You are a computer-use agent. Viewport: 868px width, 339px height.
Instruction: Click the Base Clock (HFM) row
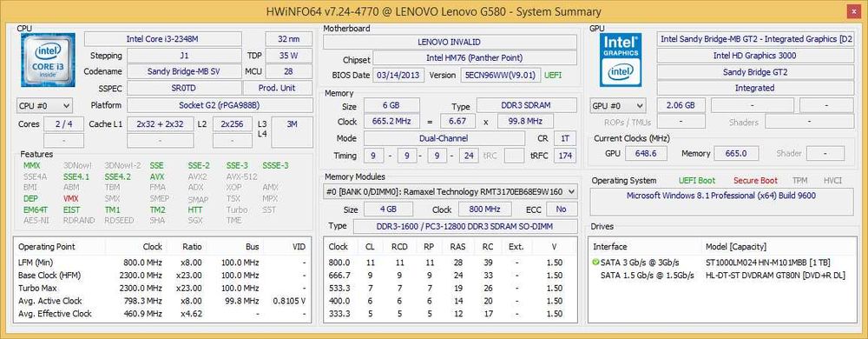162,276
